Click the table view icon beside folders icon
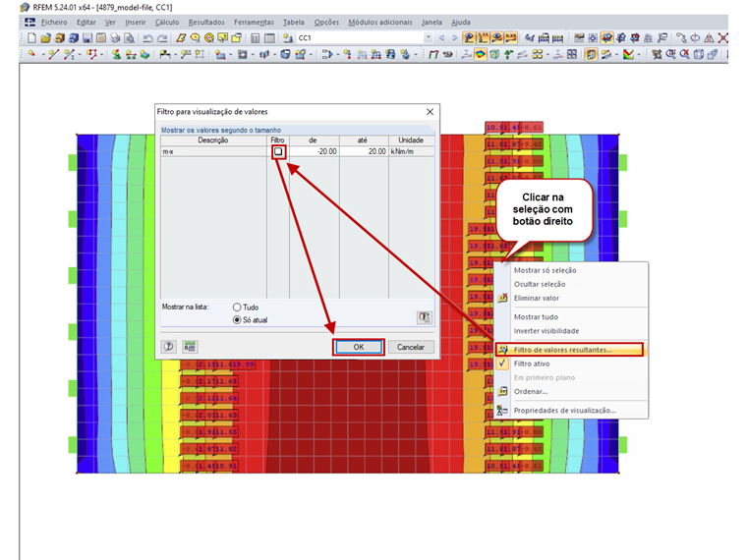This screenshot has height=560, width=747. [x=255, y=38]
